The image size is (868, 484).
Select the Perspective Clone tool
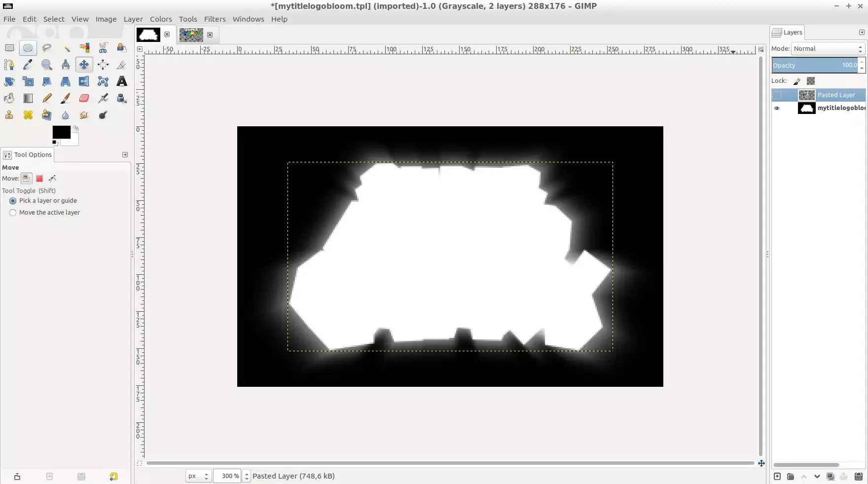click(47, 115)
